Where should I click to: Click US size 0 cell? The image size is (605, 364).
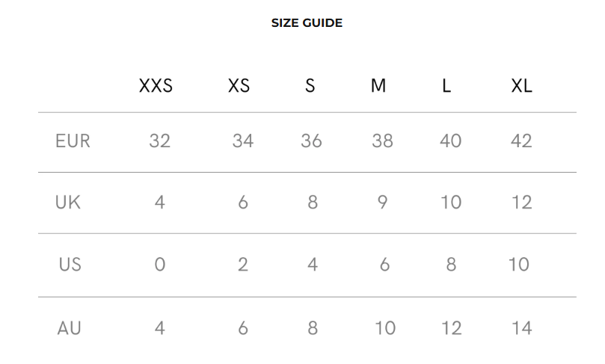(160, 265)
